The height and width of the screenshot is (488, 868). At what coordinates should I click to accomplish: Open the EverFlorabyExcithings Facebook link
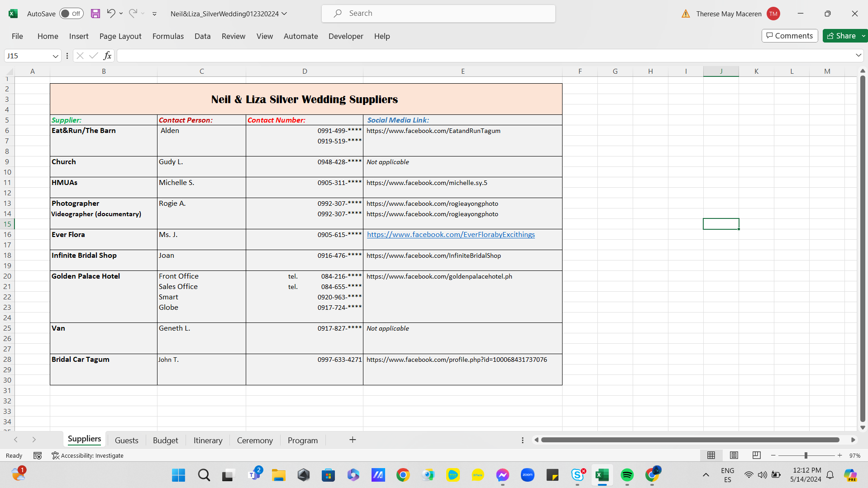(451, 234)
